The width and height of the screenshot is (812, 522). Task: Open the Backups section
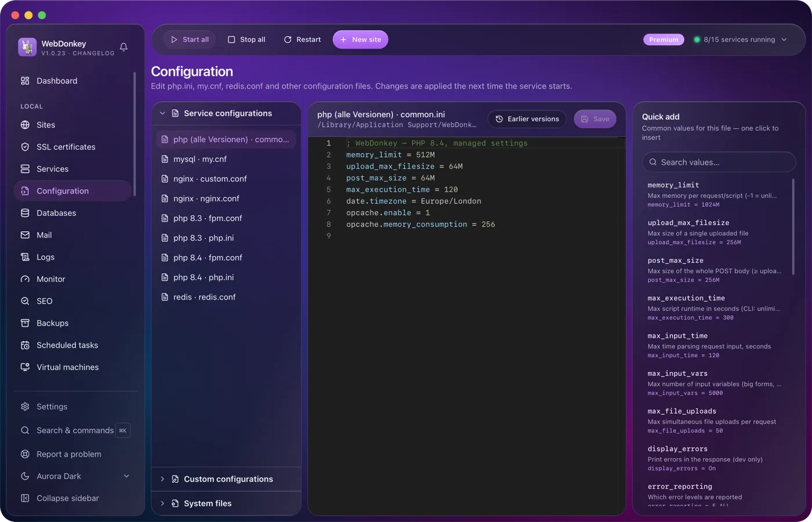tap(72, 323)
